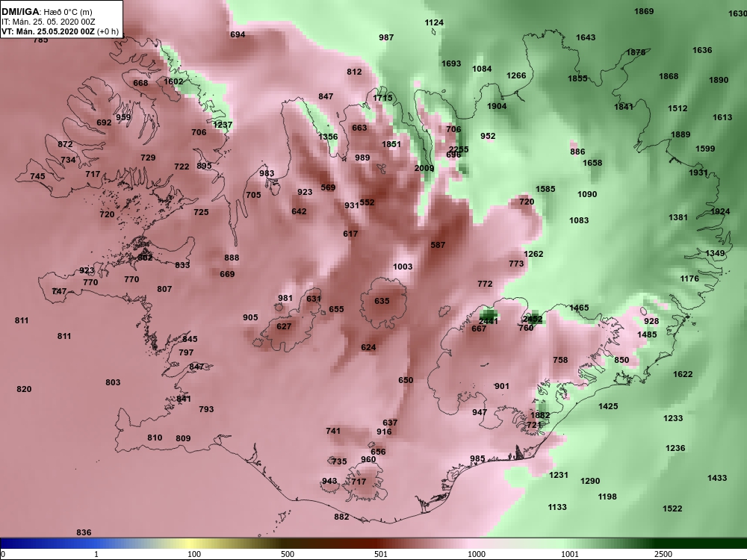Click the map value 872
The width and height of the screenshot is (747, 560).
pos(65,144)
